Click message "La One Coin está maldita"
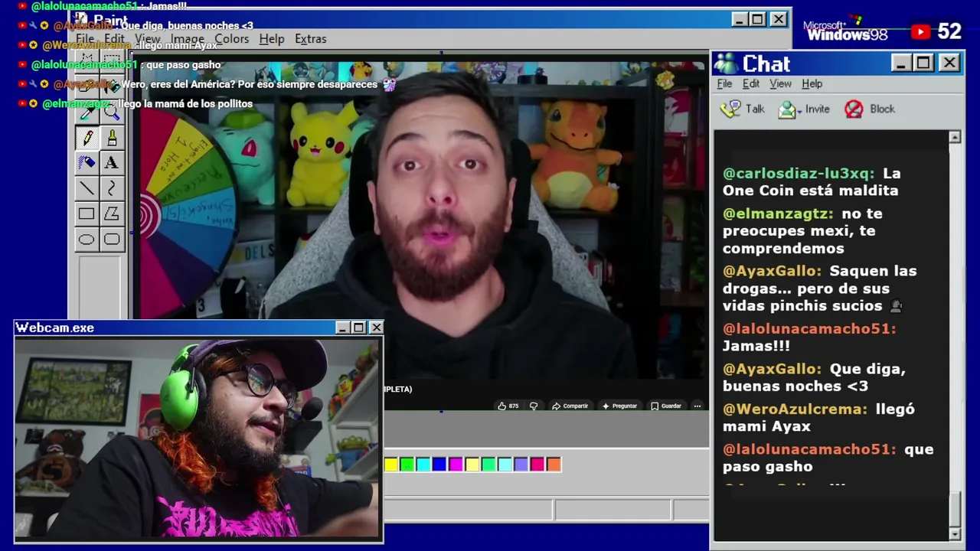This screenshot has width=980, height=551. pos(811,182)
